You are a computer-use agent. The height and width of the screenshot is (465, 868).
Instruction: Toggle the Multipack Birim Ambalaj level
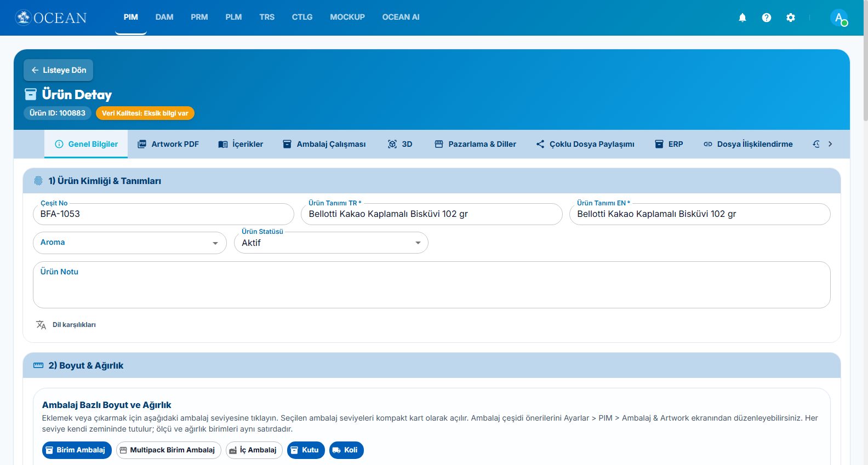pyautogui.click(x=168, y=450)
